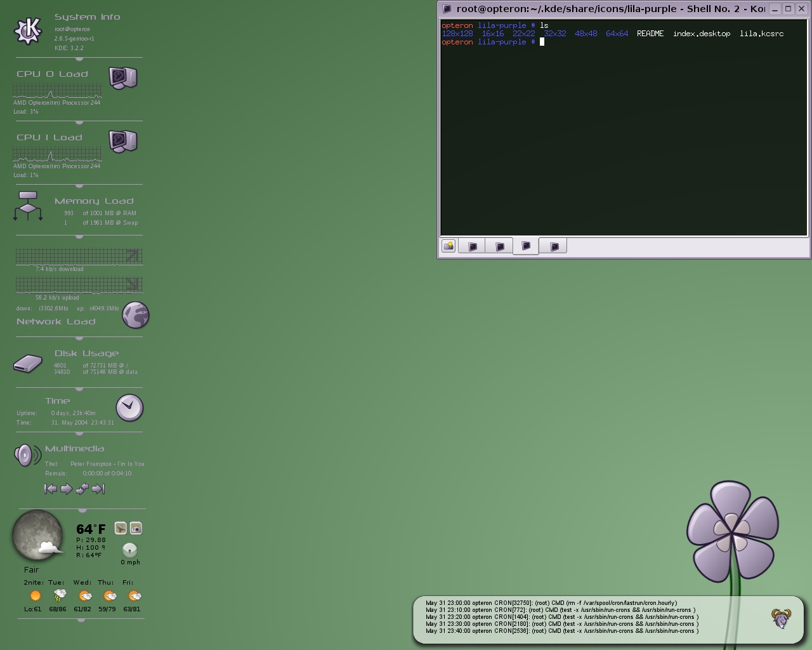Switch to the second Konsole shell tab

[x=499, y=246]
